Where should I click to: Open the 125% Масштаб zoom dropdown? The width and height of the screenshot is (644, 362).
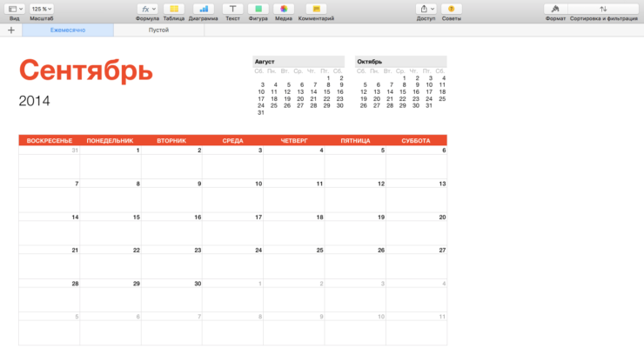click(42, 9)
